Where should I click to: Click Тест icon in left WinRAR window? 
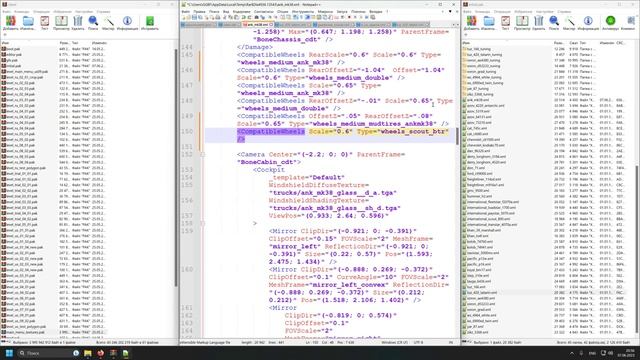pos(44,23)
